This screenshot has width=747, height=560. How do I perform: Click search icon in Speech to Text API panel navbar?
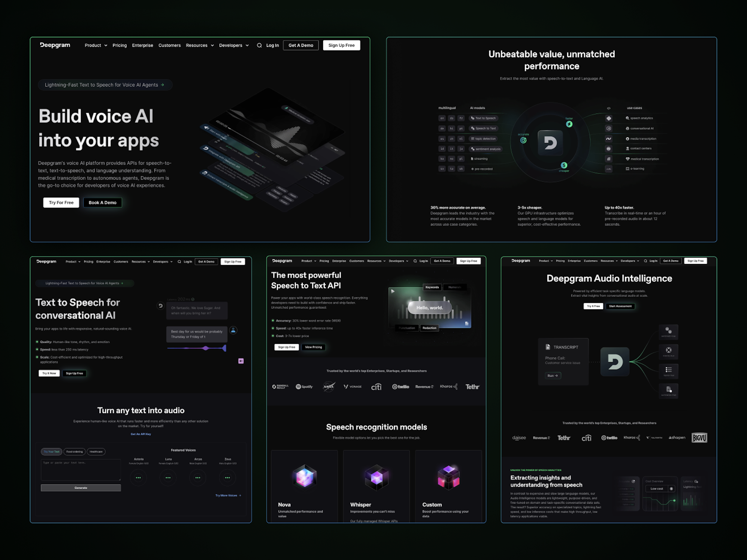click(415, 261)
